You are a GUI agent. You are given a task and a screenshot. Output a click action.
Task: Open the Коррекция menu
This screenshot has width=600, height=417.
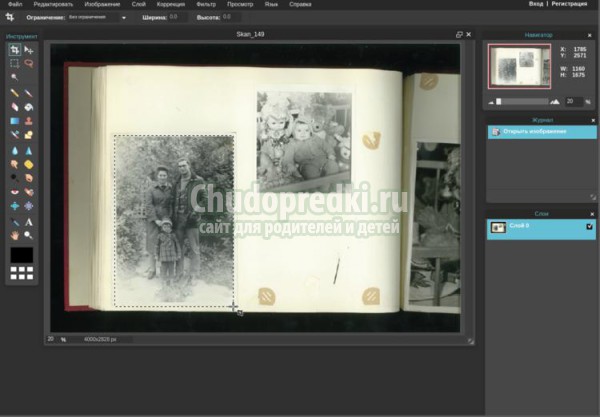tap(171, 4)
